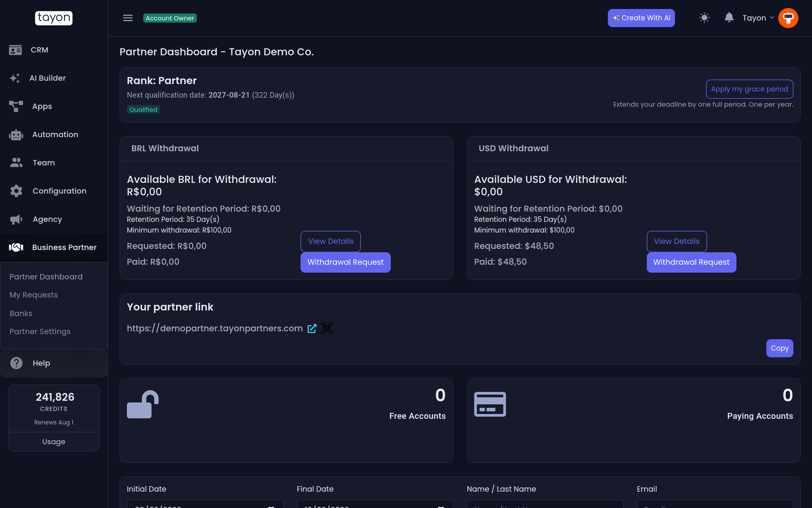Open partner link in new tab icon
The image size is (812, 508).
tap(312, 329)
